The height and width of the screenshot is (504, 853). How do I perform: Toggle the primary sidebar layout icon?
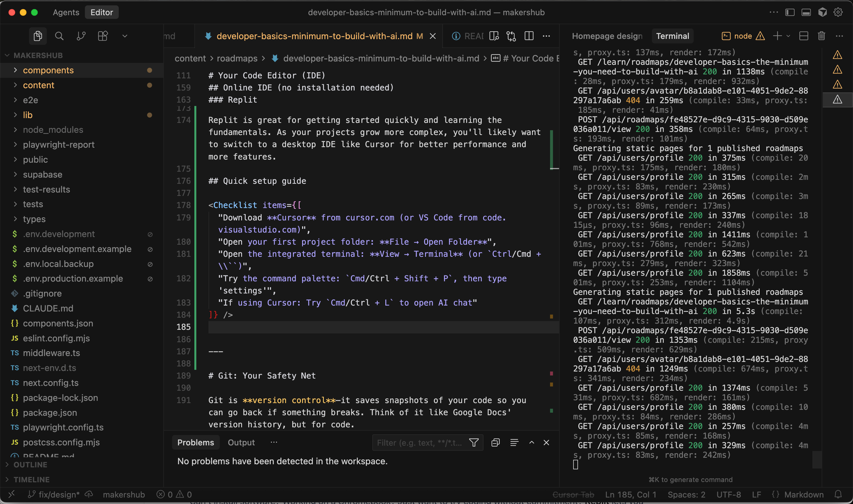pyautogui.click(x=790, y=12)
